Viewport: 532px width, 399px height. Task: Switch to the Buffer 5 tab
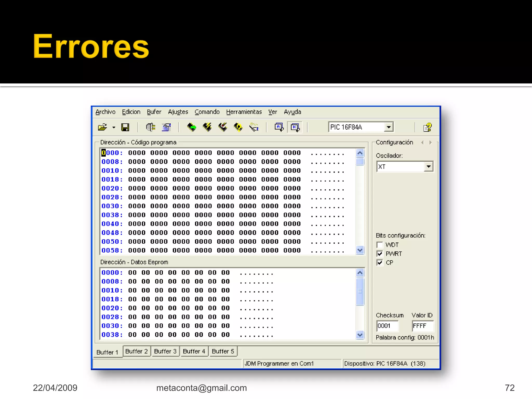tap(223, 351)
